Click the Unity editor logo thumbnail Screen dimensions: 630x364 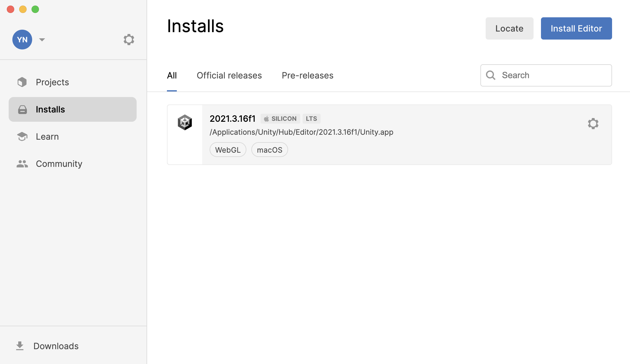coord(185,122)
